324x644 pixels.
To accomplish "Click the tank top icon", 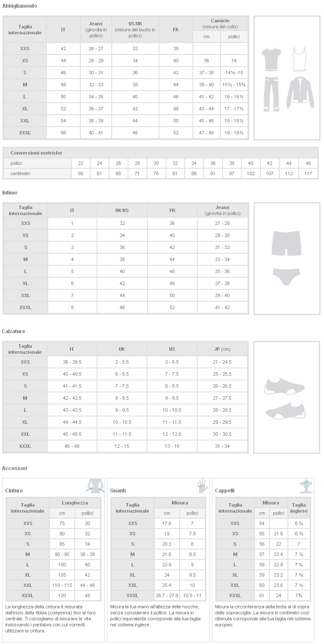I will point(300,59).
